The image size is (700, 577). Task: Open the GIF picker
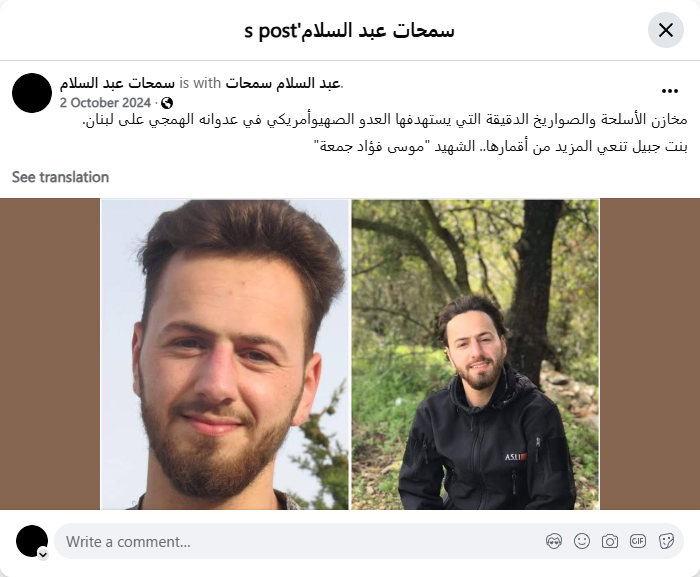point(638,541)
